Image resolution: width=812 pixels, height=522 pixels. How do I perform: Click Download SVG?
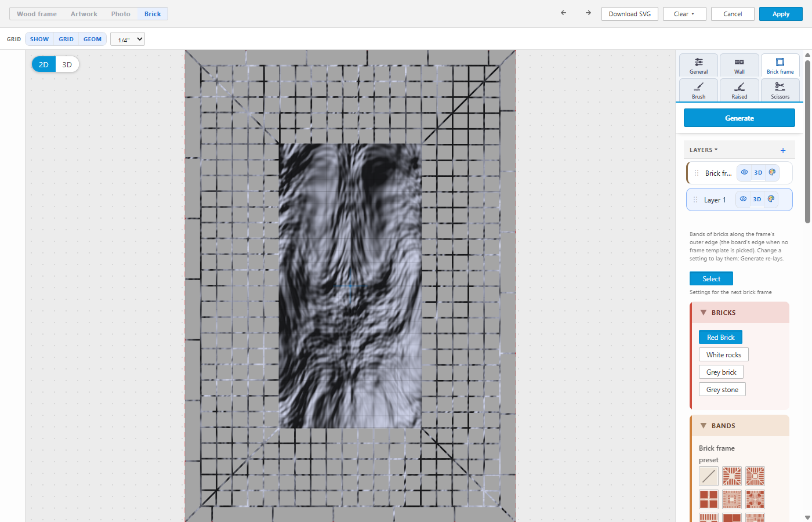coord(630,14)
